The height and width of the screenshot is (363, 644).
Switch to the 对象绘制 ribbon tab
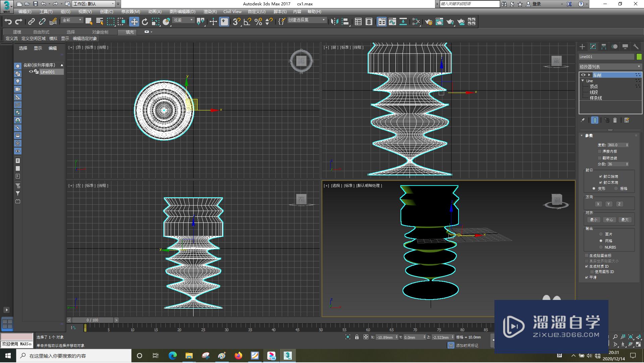(x=100, y=32)
